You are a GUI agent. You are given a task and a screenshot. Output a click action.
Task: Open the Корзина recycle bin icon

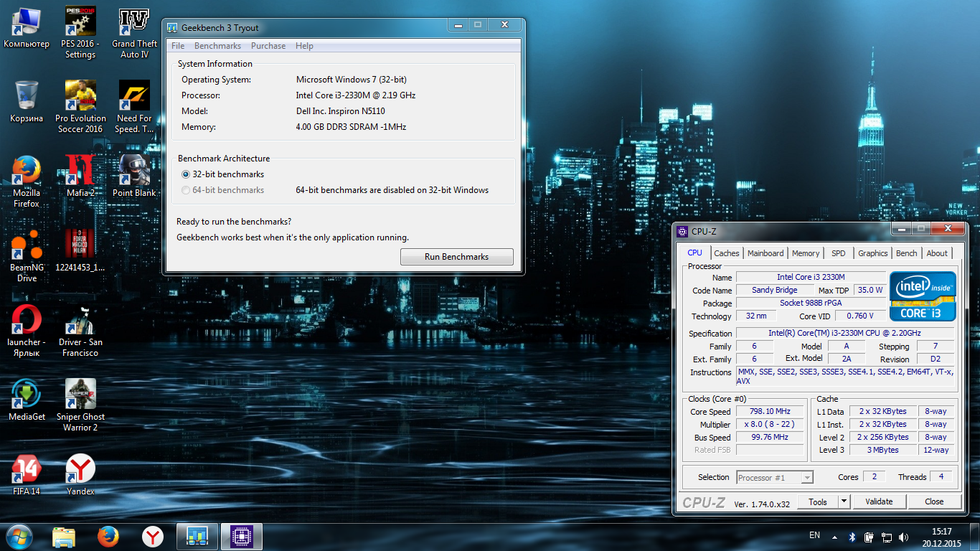click(x=27, y=102)
